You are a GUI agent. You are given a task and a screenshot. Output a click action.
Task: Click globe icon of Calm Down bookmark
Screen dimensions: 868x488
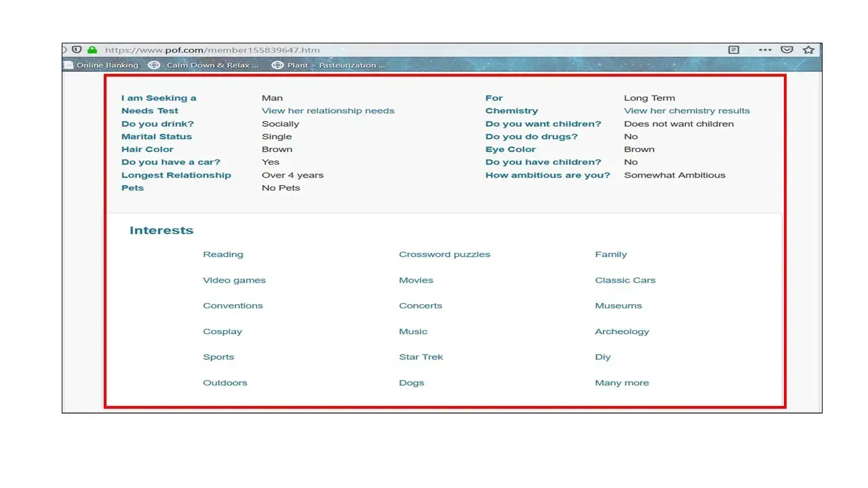[154, 65]
